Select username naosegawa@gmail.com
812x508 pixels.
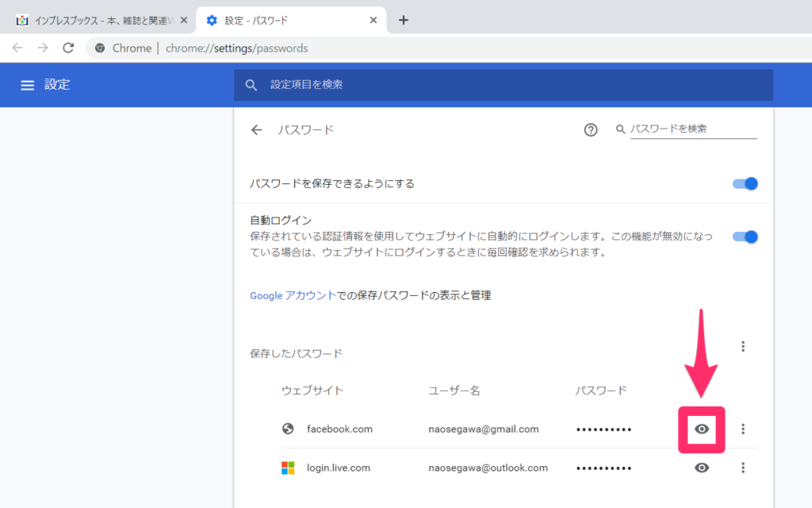484,429
